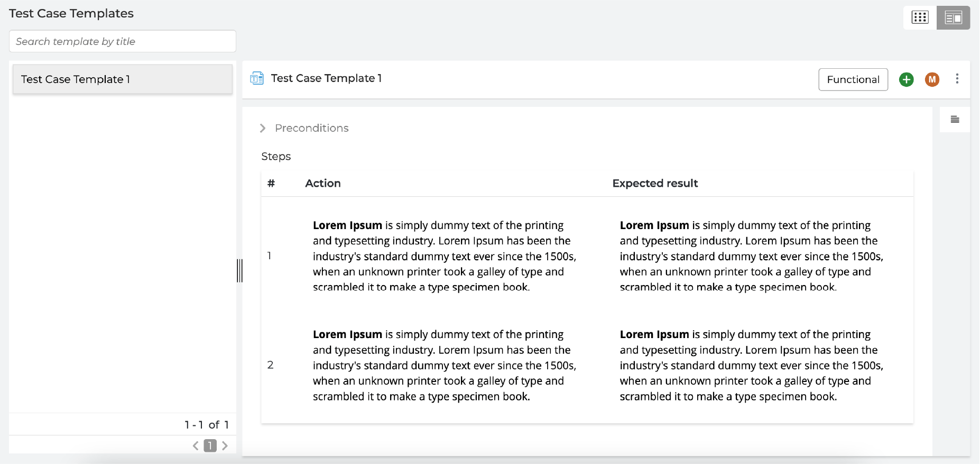
Task: Open the orange M user avatar
Action: (932, 79)
